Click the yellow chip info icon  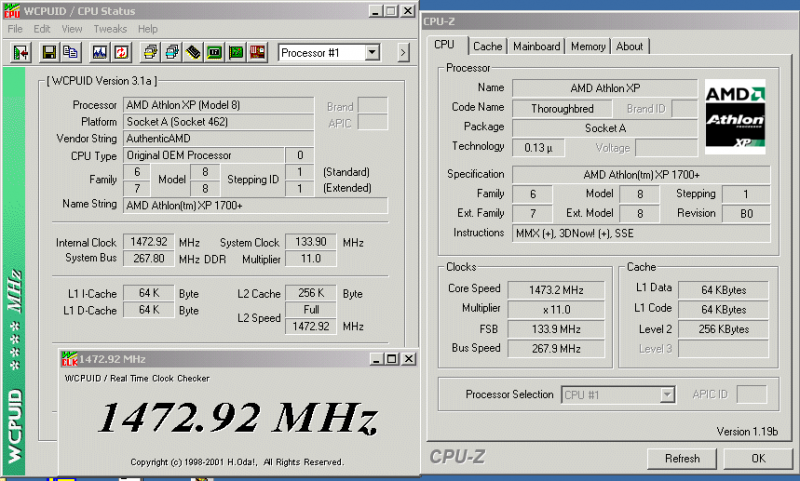tap(193, 52)
